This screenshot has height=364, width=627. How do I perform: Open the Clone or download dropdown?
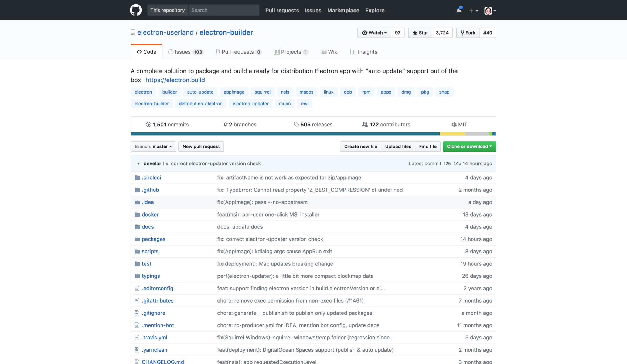click(469, 146)
